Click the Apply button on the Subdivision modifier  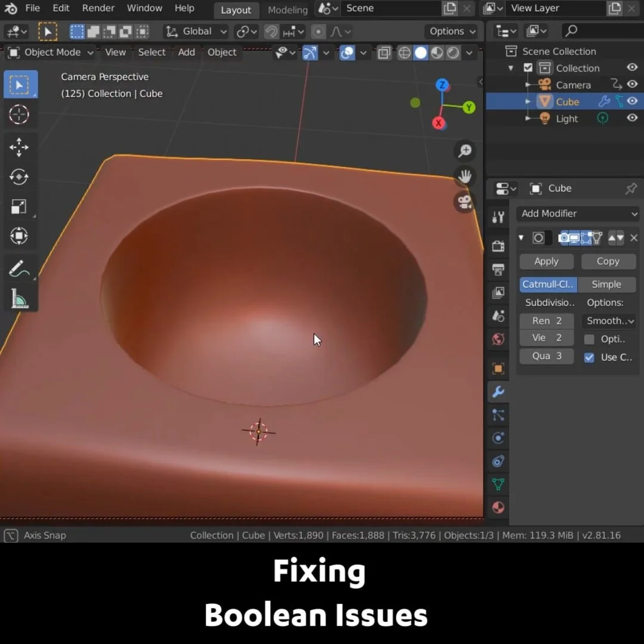click(546, 261)
